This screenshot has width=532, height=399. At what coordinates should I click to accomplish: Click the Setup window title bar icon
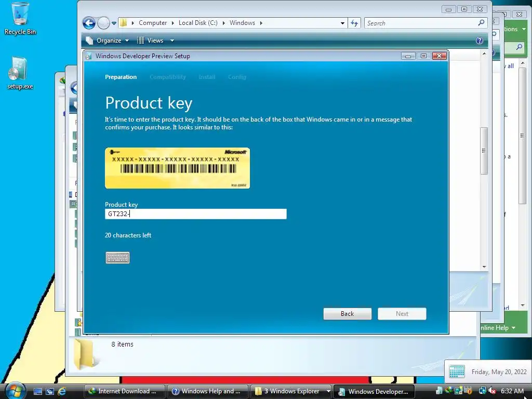pos(88,56)
